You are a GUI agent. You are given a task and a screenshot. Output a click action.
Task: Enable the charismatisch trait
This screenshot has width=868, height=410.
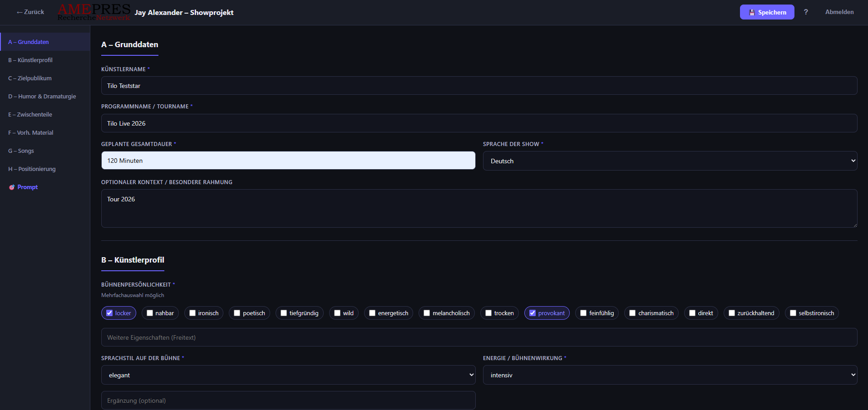point(632,312)
